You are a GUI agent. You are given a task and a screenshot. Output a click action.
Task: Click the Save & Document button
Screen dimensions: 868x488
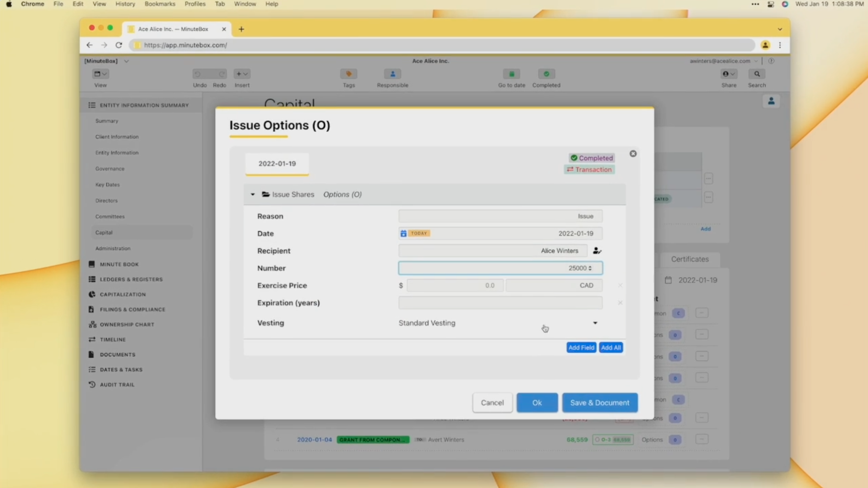tap(600, 403)
